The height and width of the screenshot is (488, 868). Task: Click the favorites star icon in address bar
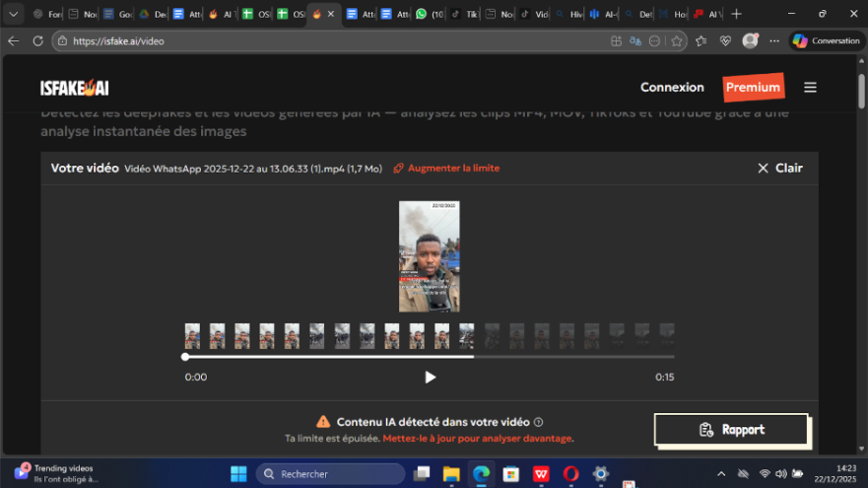677,41
